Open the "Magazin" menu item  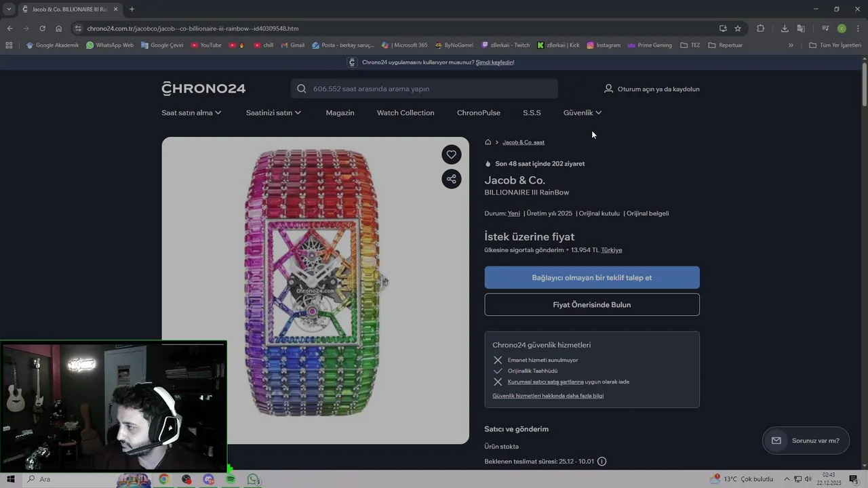pyautogui.click(x=340, y=113)
